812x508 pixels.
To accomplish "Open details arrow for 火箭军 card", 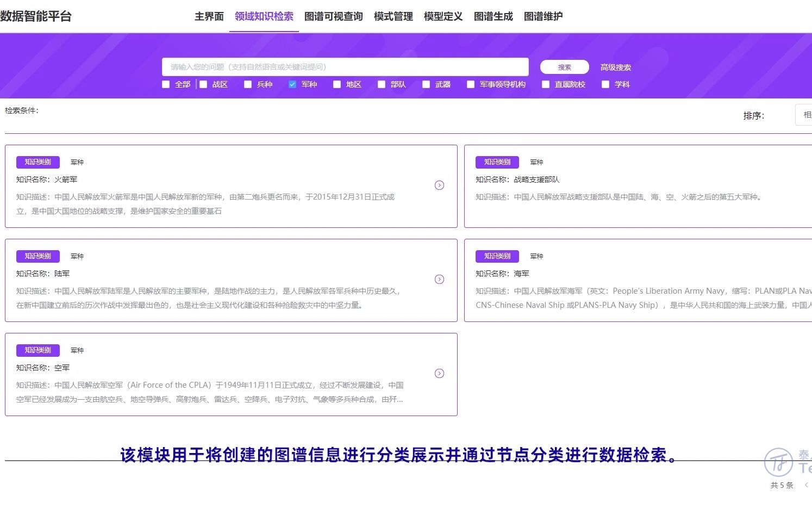I will tap(439, 185).
